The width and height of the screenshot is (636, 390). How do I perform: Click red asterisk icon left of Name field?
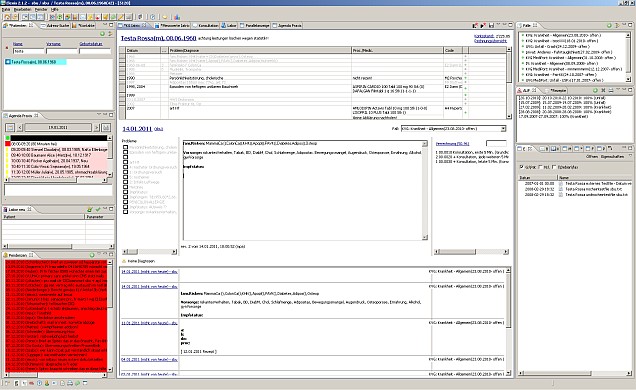pyautogui.click(x=6, y=48)
